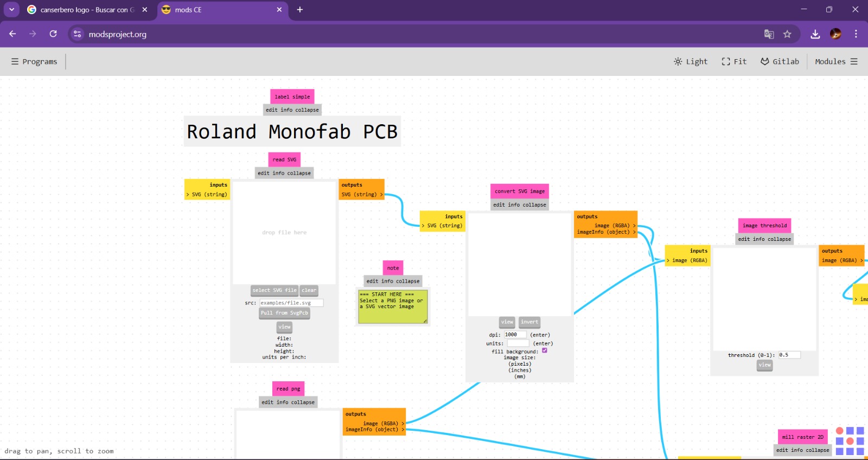Collapse the image threshold module
Viewport: 868px width, 460px height.
[x=780, y=239]
